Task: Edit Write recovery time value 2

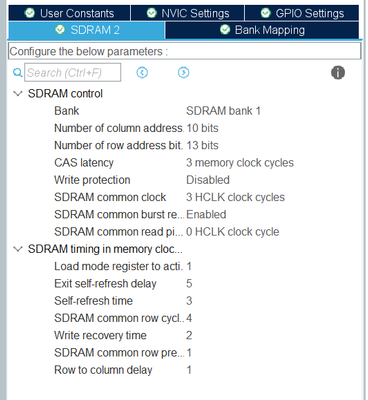Action: [x=189, y=335]
